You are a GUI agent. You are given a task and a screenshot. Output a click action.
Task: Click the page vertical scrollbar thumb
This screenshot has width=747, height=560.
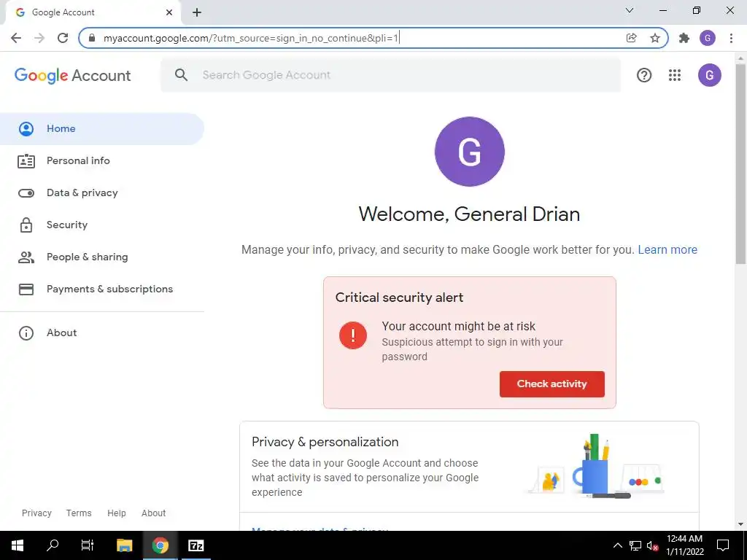(740, 163)
